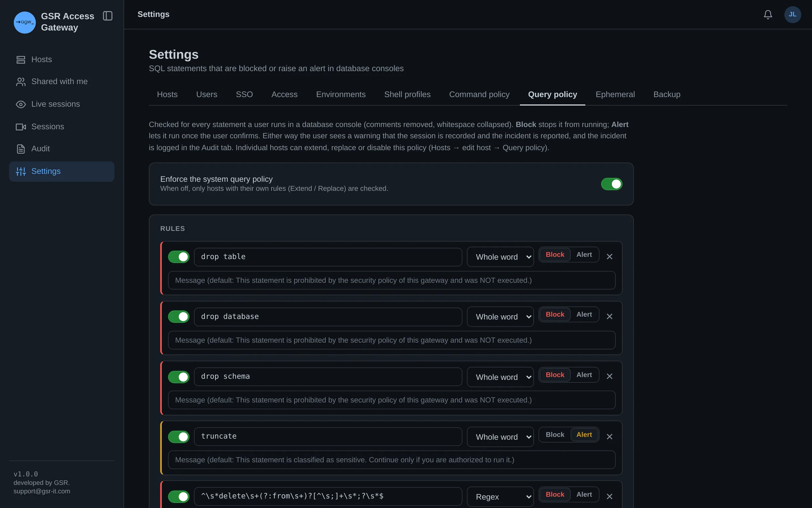Select Settings in the sidebar
The image size is (812, 508).
[62, 171]
